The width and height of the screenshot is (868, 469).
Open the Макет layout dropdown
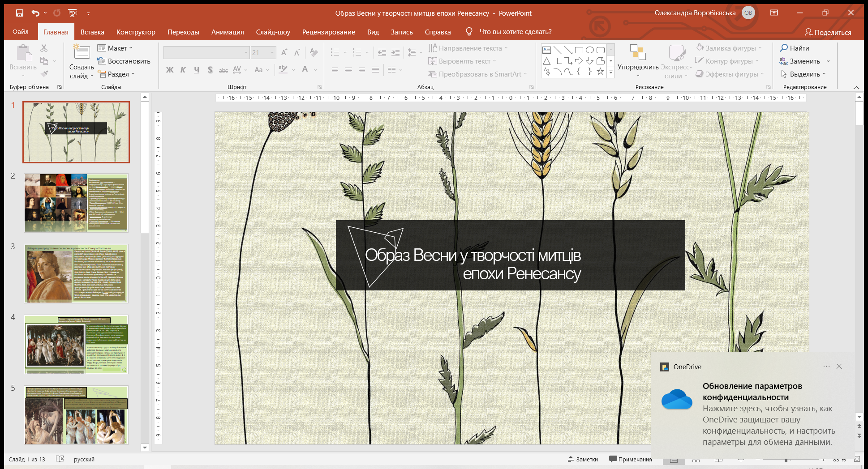point(115,48)
